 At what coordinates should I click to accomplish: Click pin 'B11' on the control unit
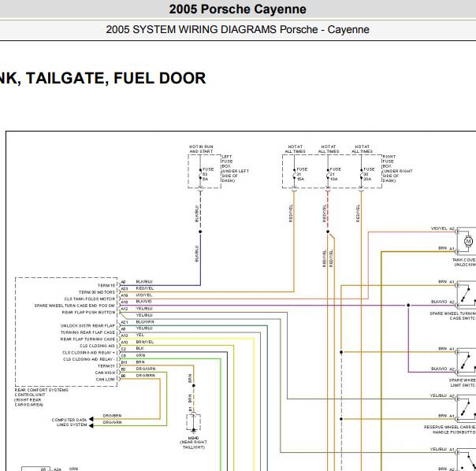(124, 362)
